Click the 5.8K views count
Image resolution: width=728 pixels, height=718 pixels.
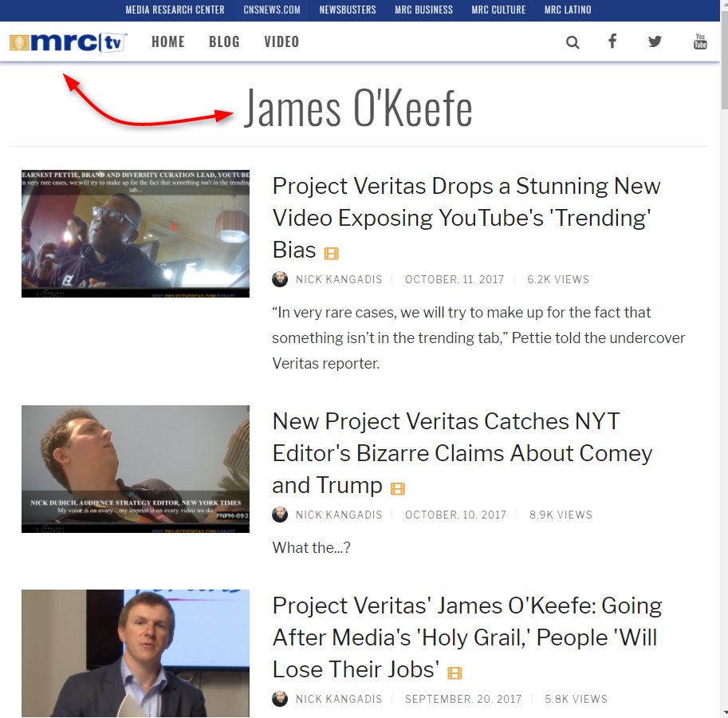(576, 699)
